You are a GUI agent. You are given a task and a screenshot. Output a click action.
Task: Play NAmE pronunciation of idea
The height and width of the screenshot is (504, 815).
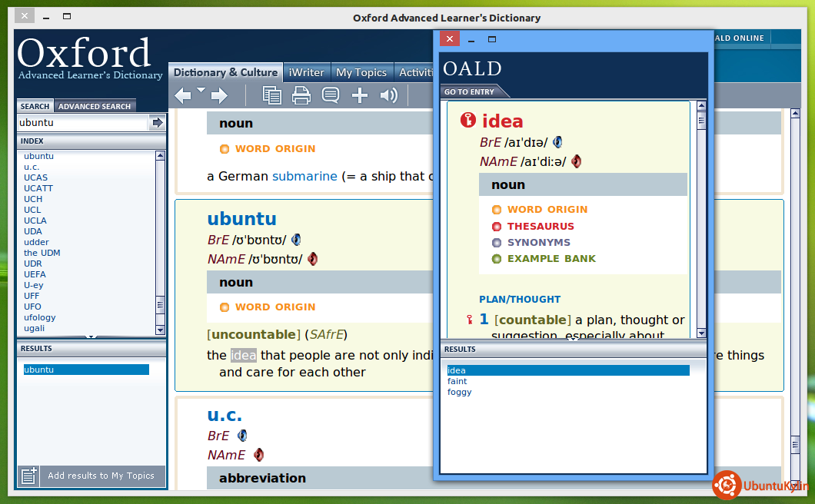(576, 161)
